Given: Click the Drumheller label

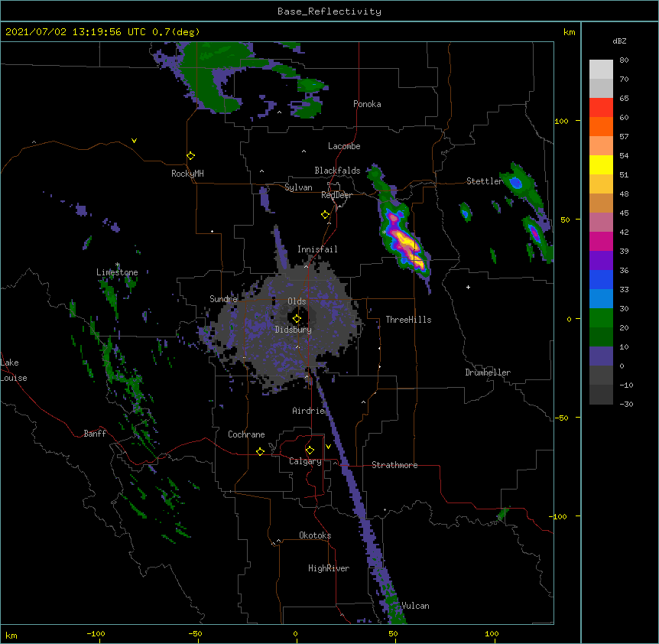Looking at the screenshot, I should pyautogui.click(x=488, y=372).
